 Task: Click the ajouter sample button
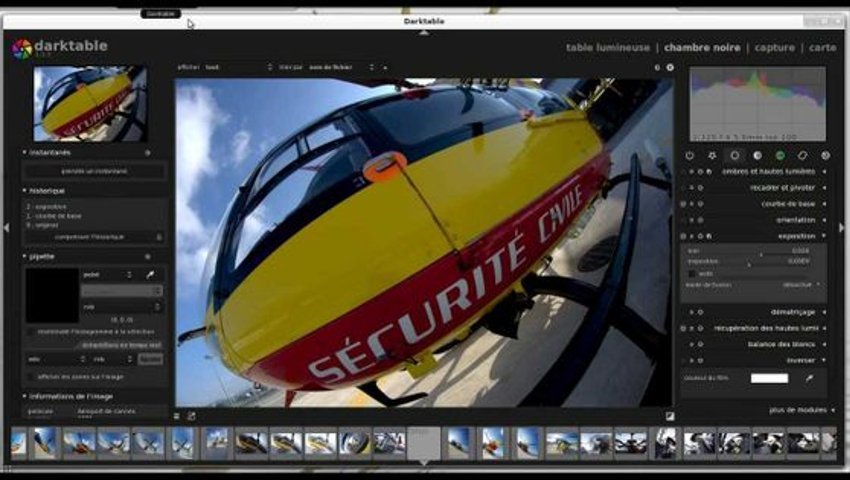click(150, 360)
